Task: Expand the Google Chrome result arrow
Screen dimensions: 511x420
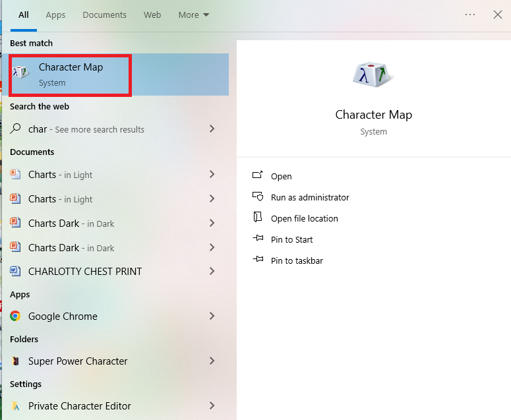Action: (x=212, y=316)
